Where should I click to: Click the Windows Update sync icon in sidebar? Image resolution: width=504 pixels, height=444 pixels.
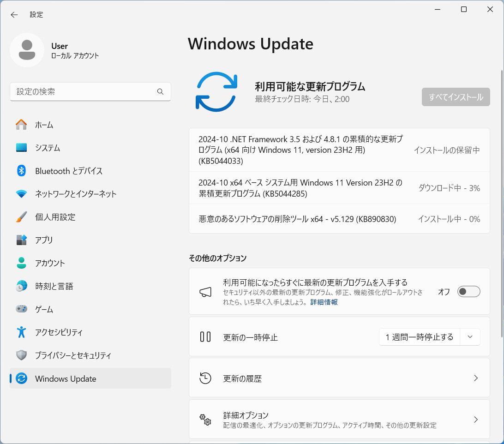point(21,378)
